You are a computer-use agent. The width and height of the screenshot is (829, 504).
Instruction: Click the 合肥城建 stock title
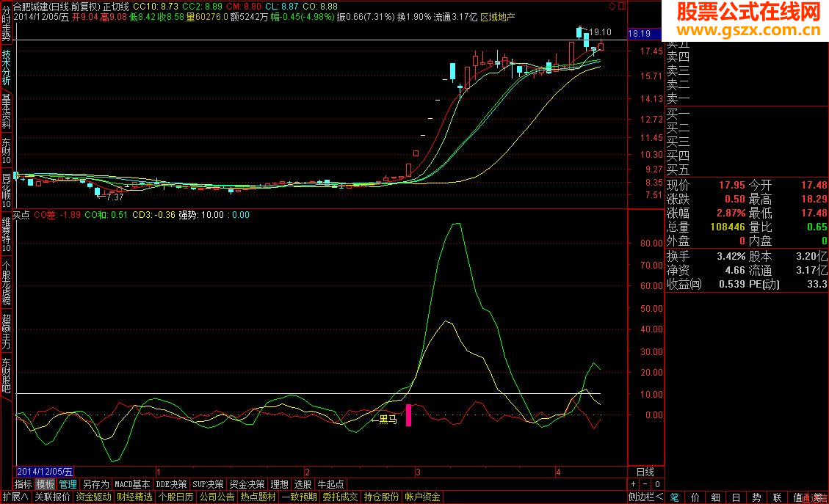click(29, 7)
